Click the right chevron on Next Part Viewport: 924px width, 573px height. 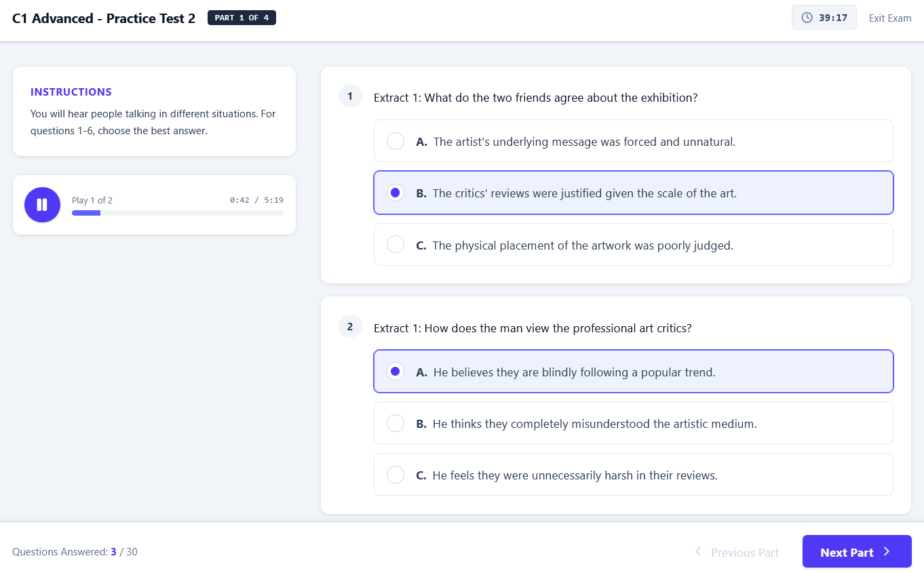coord(887,552)
